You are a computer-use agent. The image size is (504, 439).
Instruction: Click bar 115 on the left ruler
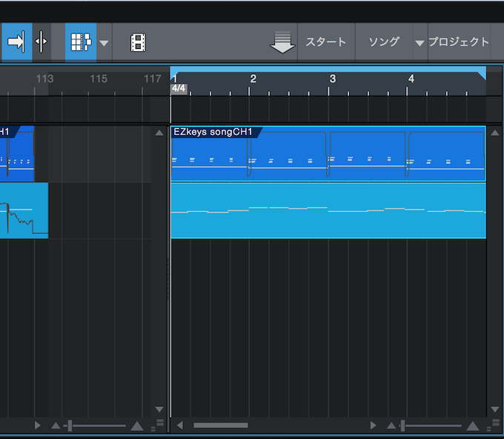tap(99, 79)
